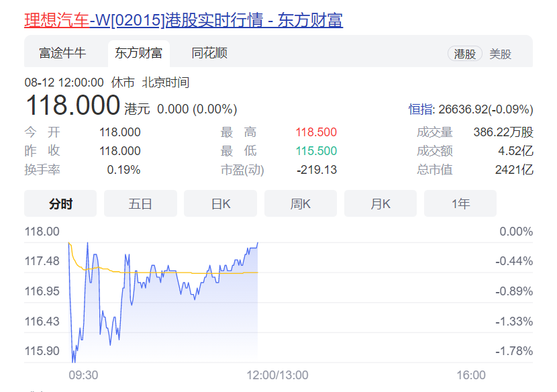
Task: Click the 09:30 time axis label
Action: coord(83,375)
